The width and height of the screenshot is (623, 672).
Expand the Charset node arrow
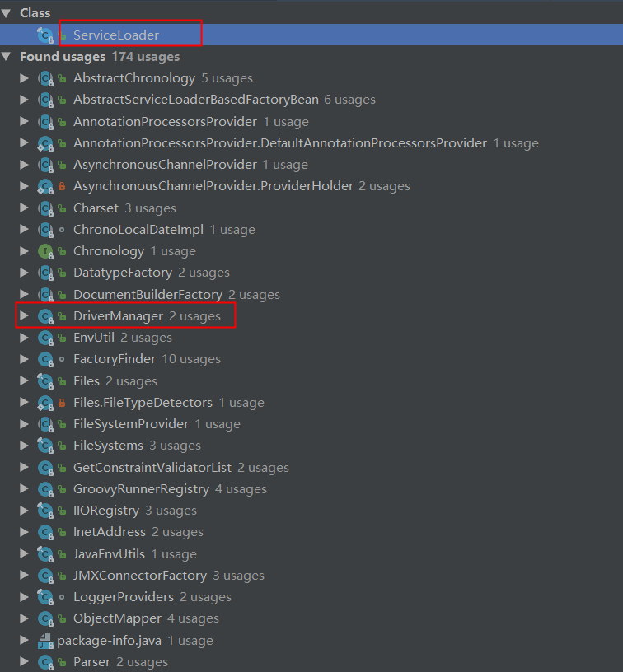(x=24, y=208)
